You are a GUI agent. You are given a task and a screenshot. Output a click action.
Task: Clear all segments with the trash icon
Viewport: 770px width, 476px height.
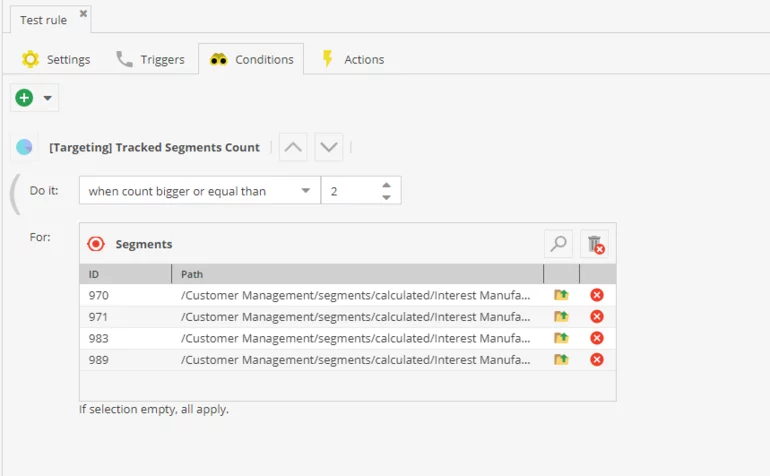[595, 244]
